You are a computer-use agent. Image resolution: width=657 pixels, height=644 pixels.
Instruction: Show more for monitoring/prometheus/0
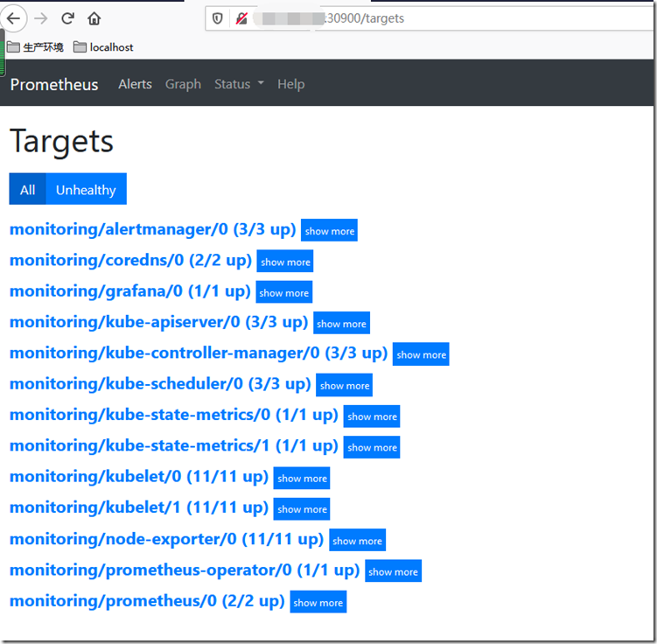pos(318,603)
